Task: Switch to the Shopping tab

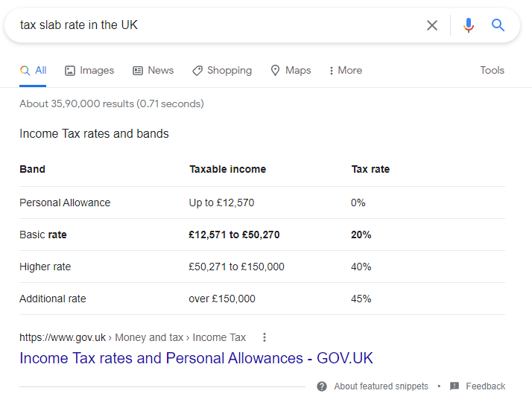Action: tap(222, 70)
